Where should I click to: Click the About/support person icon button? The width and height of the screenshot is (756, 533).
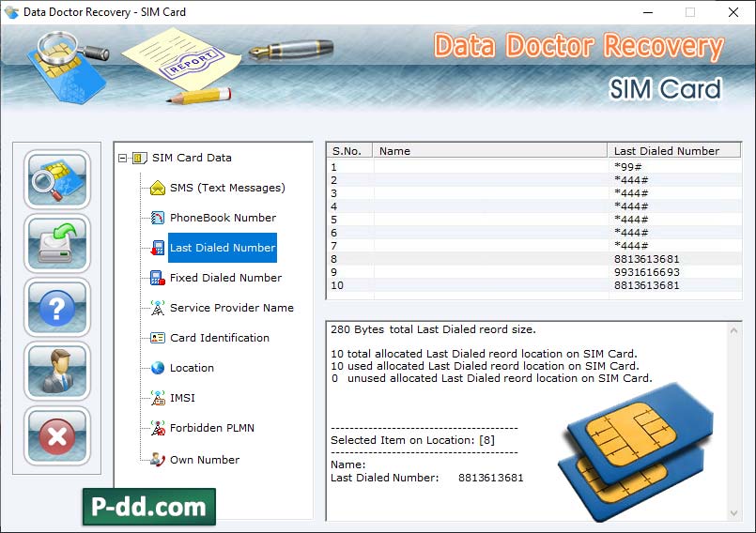click(57, 372)
